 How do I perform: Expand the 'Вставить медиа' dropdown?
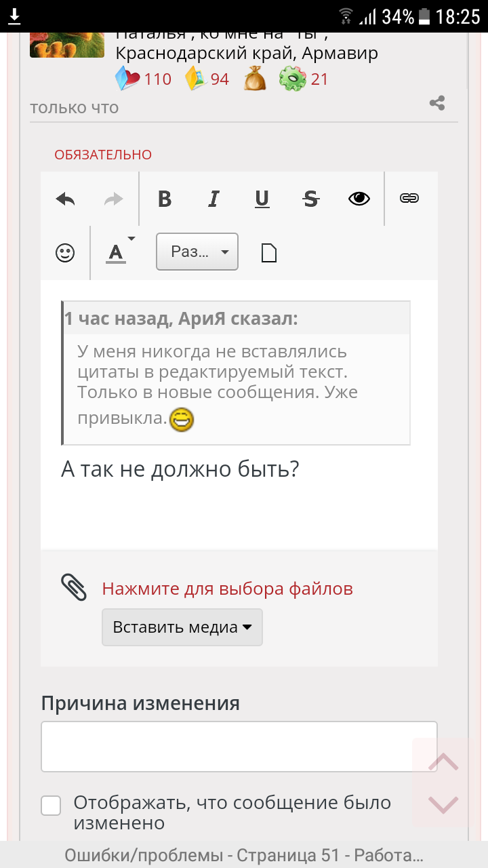click(182, 627)
